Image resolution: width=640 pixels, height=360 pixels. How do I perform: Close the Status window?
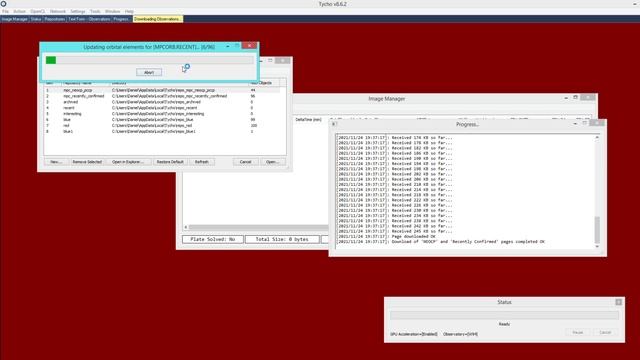click(x=618, y=302)
